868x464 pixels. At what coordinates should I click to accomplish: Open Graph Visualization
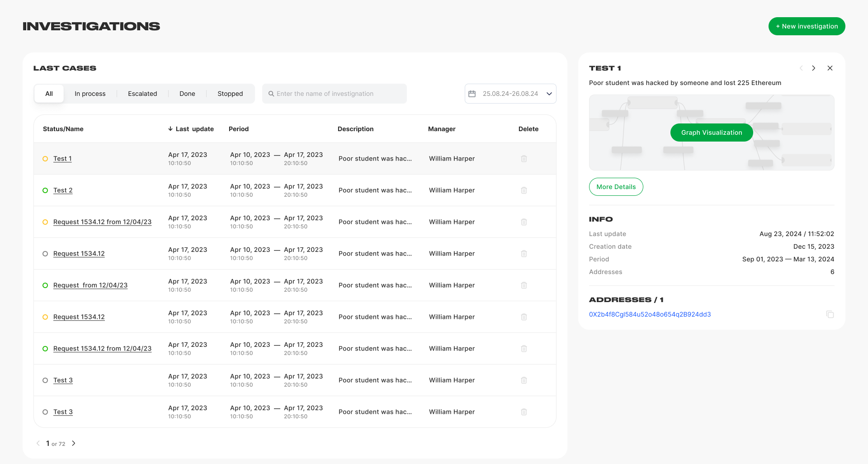point(712,133)
